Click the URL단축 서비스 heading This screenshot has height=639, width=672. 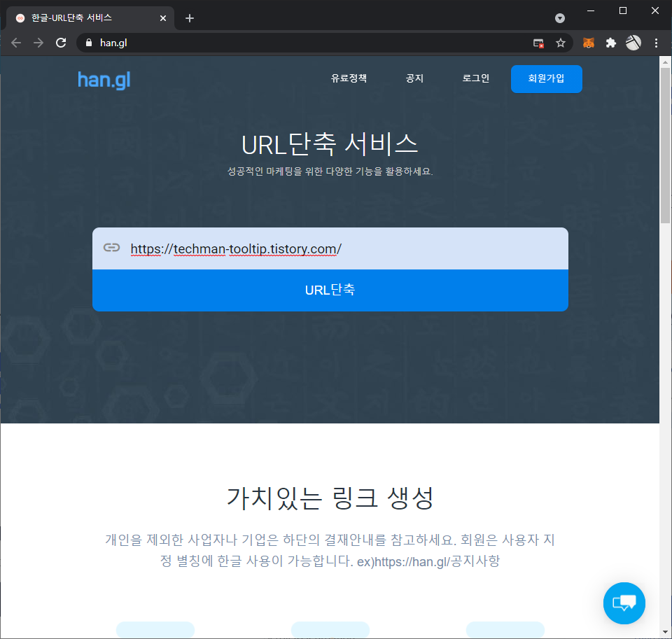click(x=330, y=144)
